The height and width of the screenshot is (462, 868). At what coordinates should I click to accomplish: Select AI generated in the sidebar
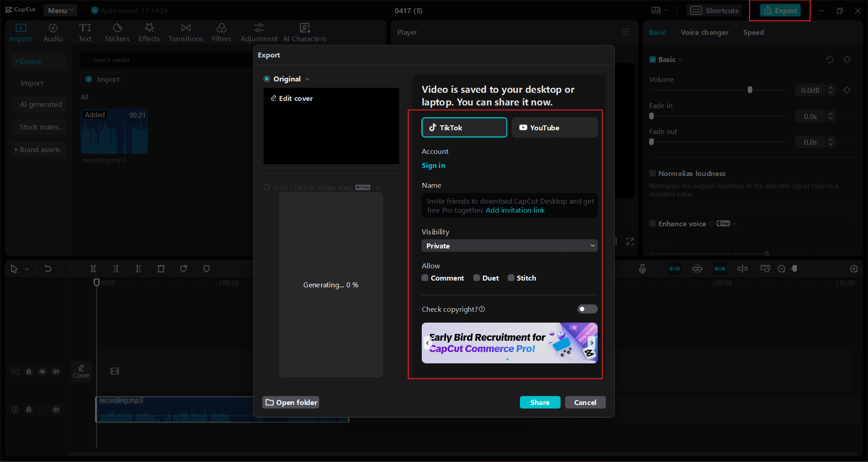39,105
